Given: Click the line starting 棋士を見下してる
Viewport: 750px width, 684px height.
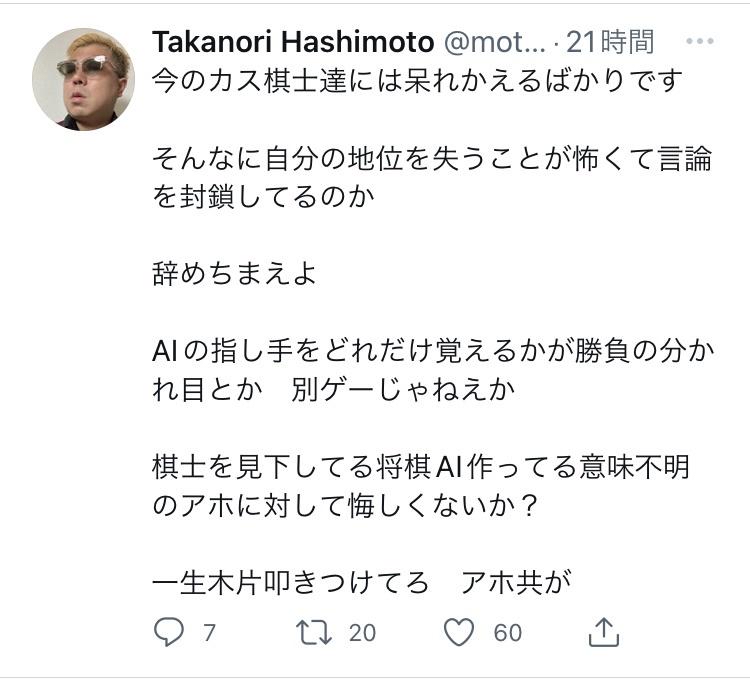Looking at the screenshot, I should (x=421, y=467).
